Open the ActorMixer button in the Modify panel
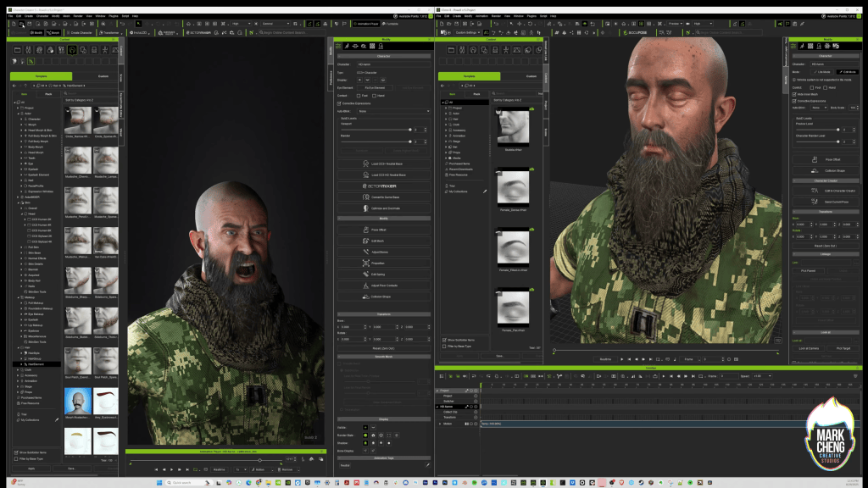 click(384, 186)
